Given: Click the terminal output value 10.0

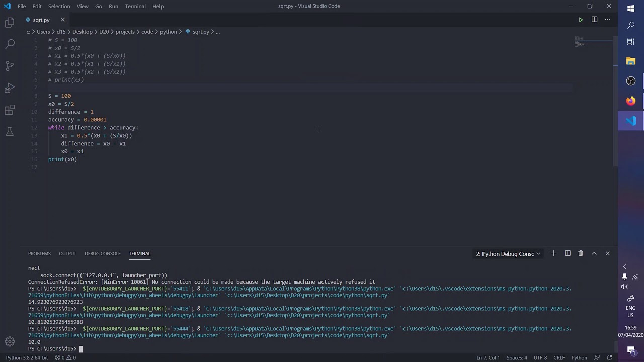Looking at the screenshot, I should pyautogui.click(x=34, y=342).
